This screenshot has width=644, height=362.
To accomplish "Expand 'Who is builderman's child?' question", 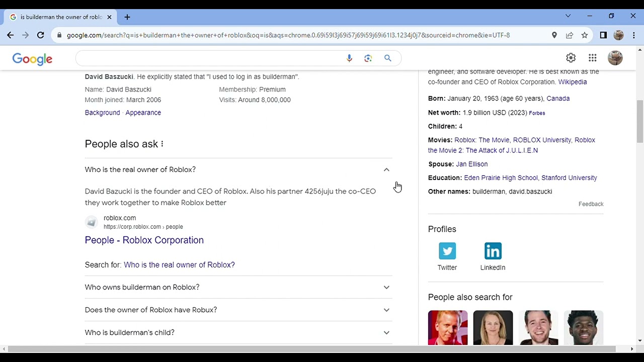I will (x=238, y=332).
